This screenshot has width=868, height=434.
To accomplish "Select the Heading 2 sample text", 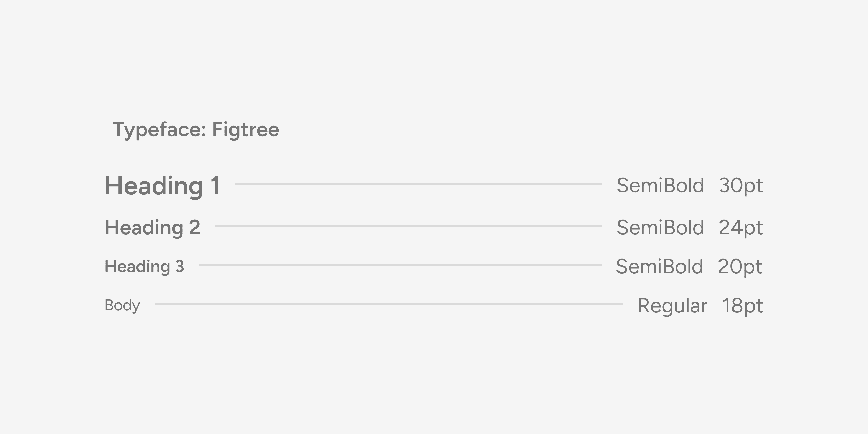I will click(x=153, y=228).
